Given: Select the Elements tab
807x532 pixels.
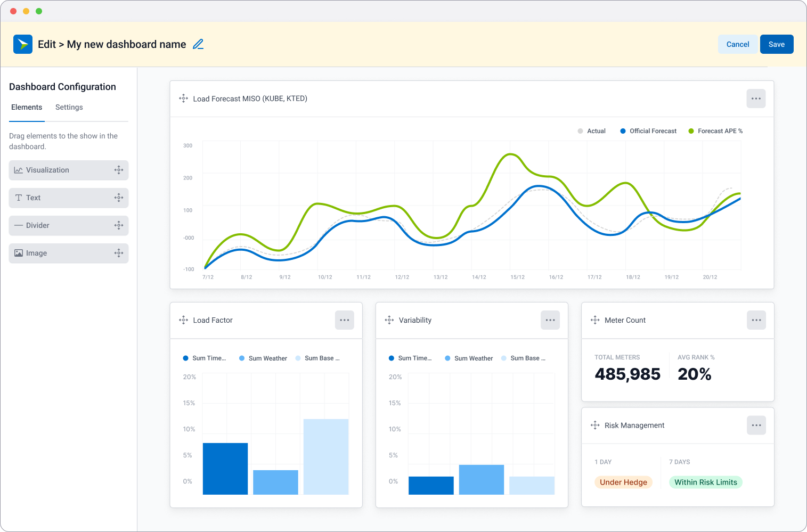Looking at the screenshot, I should (27, 107).
